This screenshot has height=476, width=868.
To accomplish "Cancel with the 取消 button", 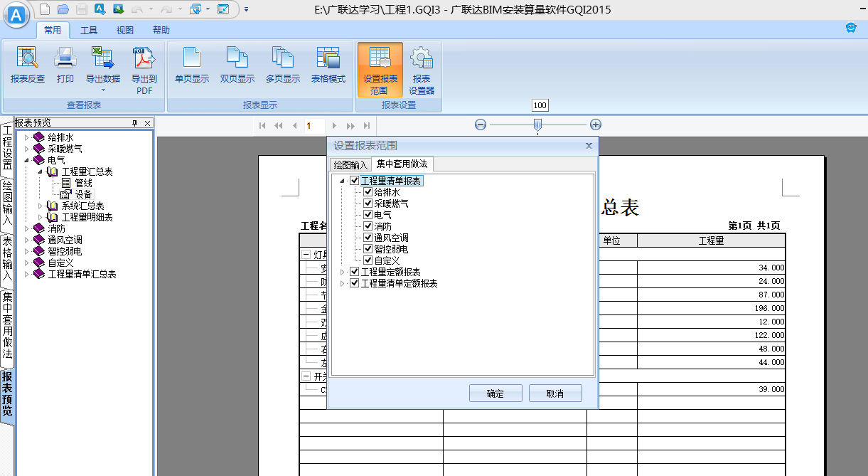I will point(555,393).
